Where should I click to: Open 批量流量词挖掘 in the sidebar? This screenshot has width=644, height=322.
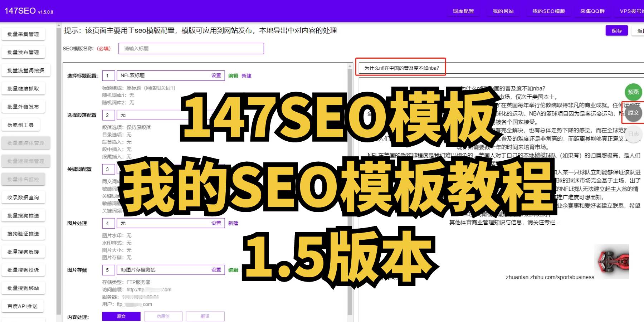[x=26, y=70]
